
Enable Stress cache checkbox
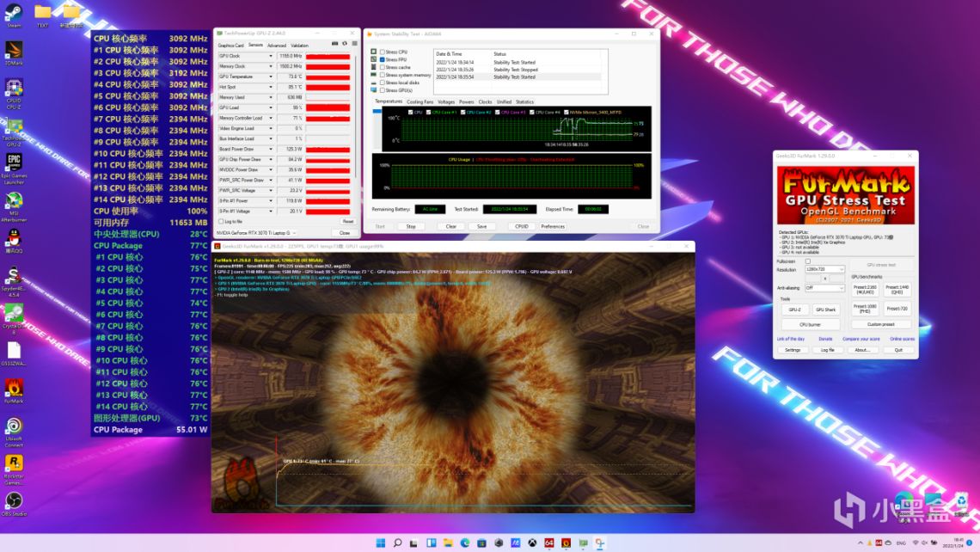[x=383, y=67]
